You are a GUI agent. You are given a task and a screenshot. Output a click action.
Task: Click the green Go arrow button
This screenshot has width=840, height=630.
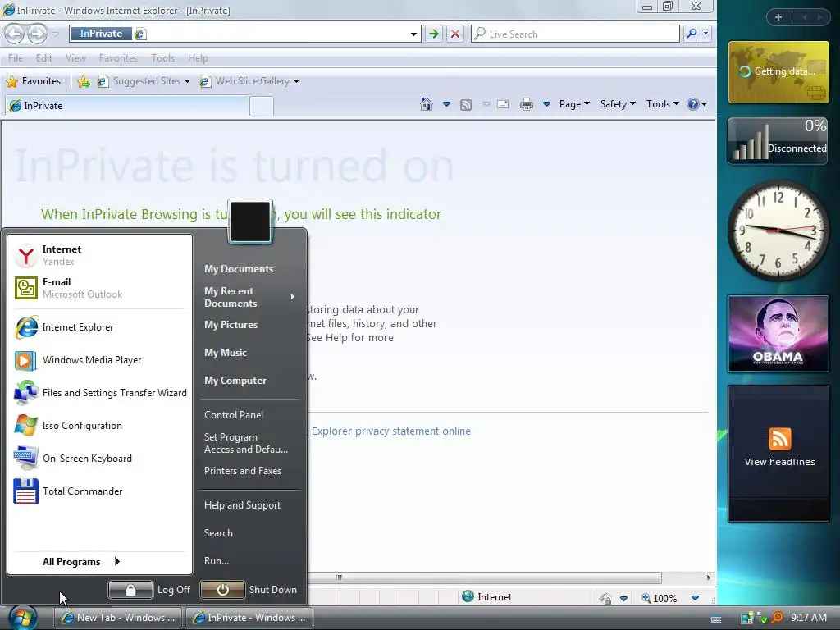[434, 34]
